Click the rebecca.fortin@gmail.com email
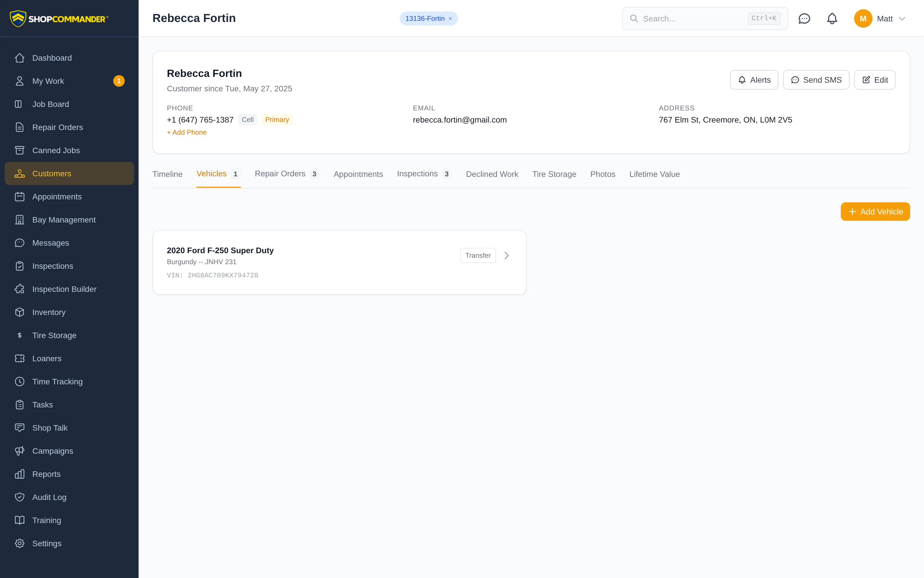The width and height of the screenshot is (924, 578). pyautogui.click(x=460, y=120)
